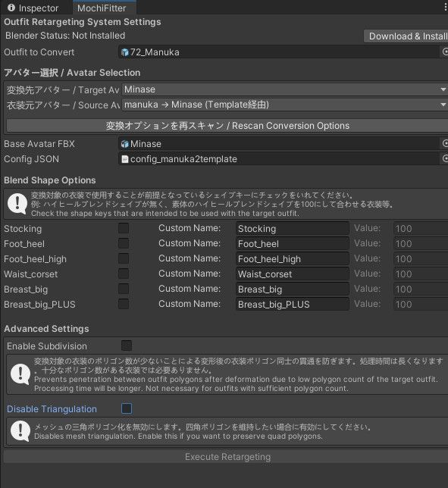
Task: Expand the Target Avatar dropdown showing Minase
Action: point(285,89)
